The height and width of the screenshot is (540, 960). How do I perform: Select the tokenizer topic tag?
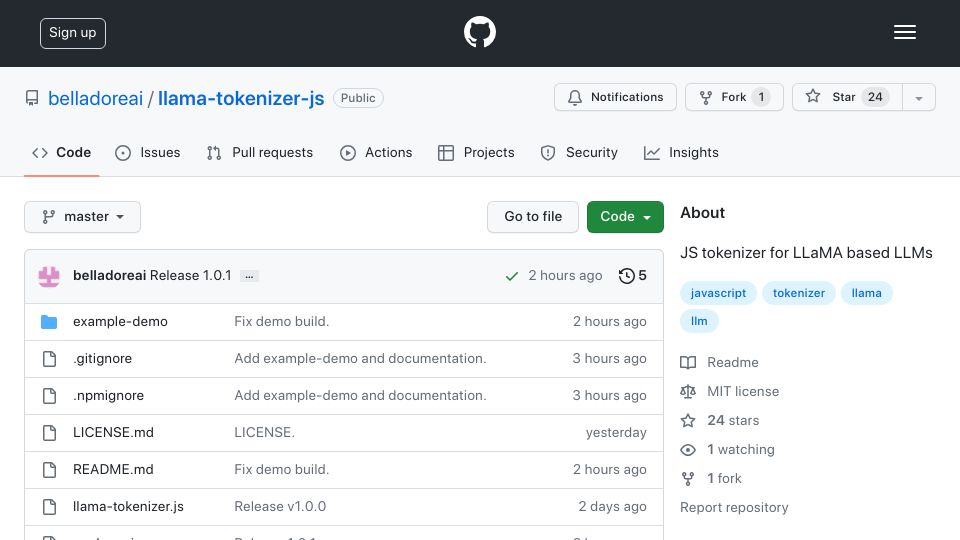coord(798,293)
